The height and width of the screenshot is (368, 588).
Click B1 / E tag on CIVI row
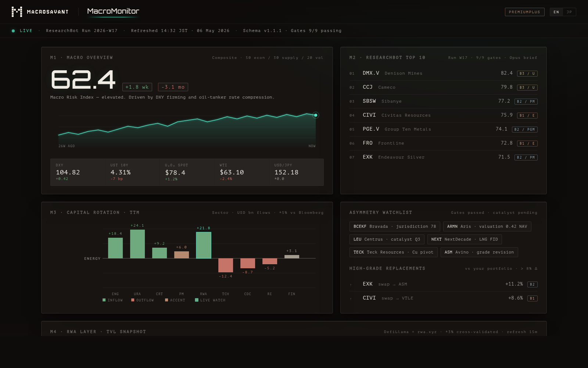[x=527, y=116]
